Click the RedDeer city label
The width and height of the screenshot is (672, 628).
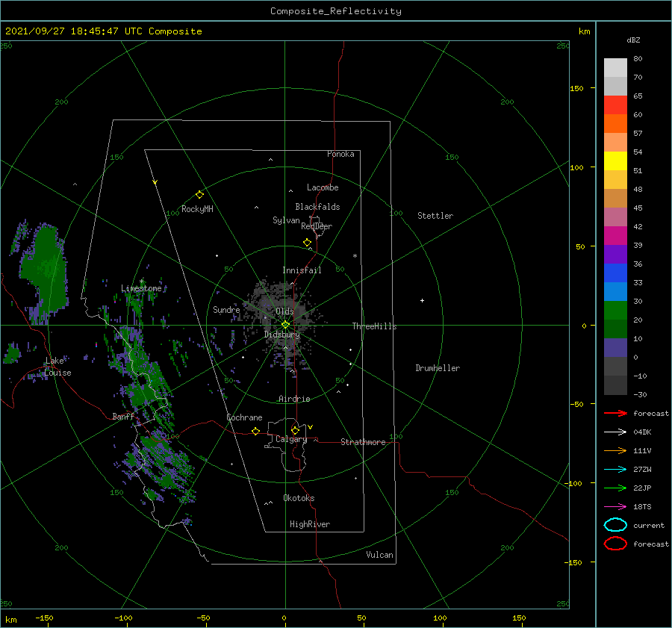(317, 226)
